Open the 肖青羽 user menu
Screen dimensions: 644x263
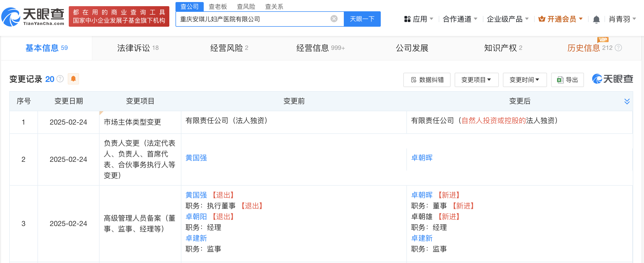(622, 19)
